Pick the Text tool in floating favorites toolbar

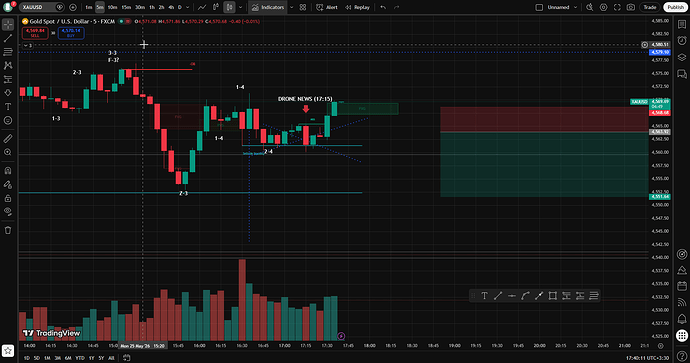click(484, 296)
